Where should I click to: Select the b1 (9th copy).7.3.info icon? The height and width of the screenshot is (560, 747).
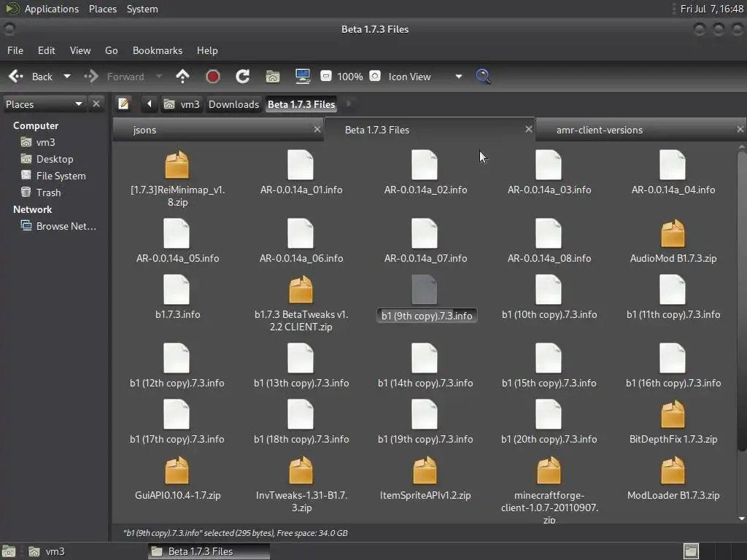424,289
